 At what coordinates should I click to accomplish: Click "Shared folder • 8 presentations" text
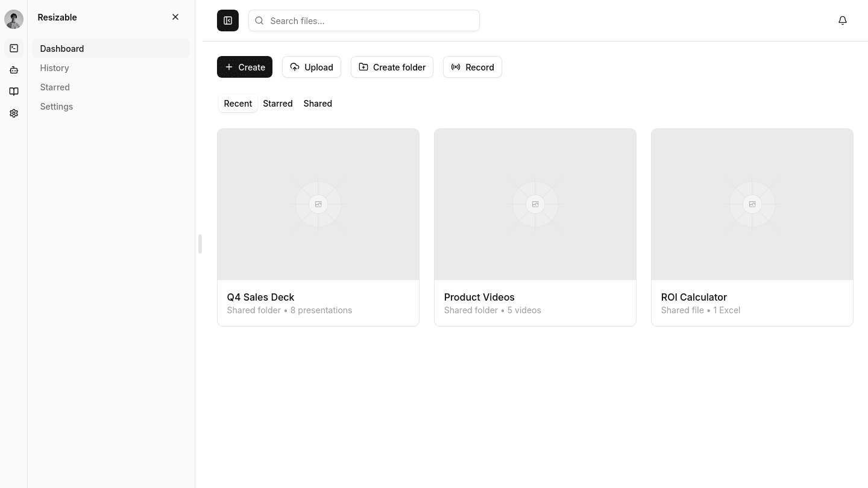[x=289, y=310]
